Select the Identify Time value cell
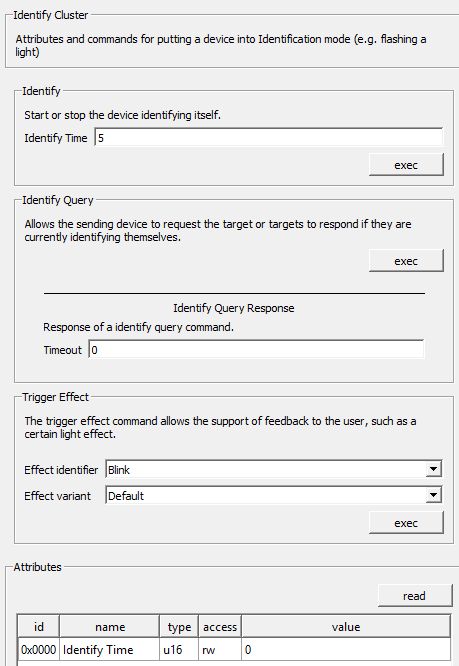This screenshot has height=666, width=459. tap(346, 649)
